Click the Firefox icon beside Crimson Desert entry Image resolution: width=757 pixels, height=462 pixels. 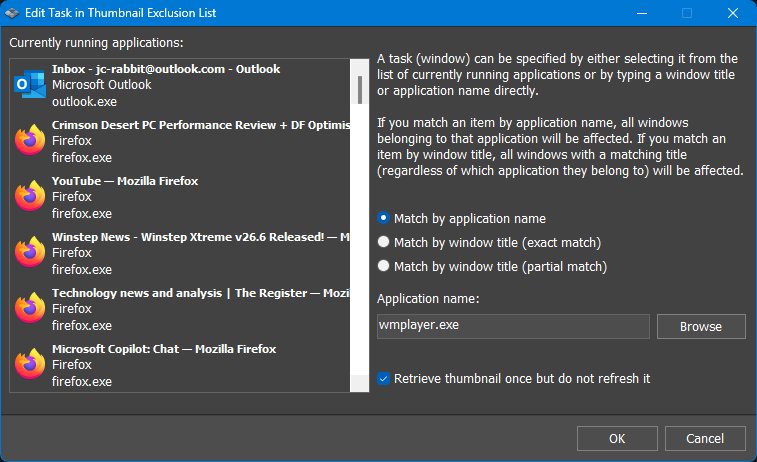click(x=29, y=140)
